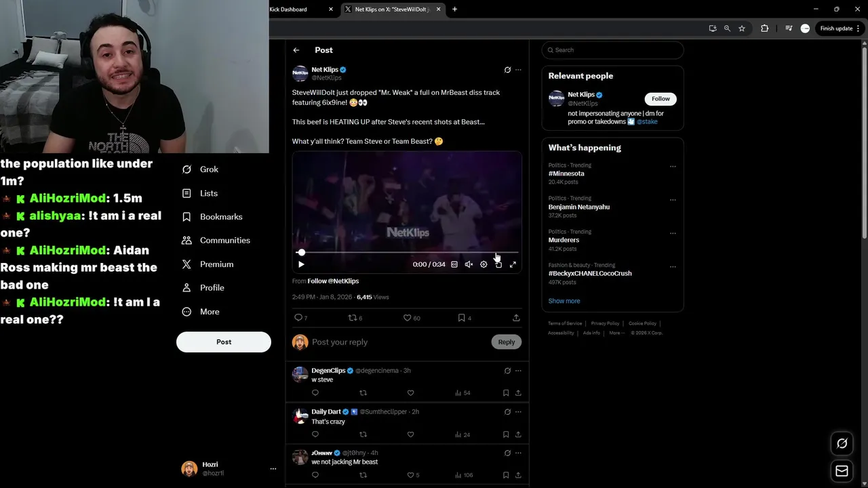The width and height of the screenshot is (868, 488).
Task: Open video settings gear
Action: coord(484,264)
